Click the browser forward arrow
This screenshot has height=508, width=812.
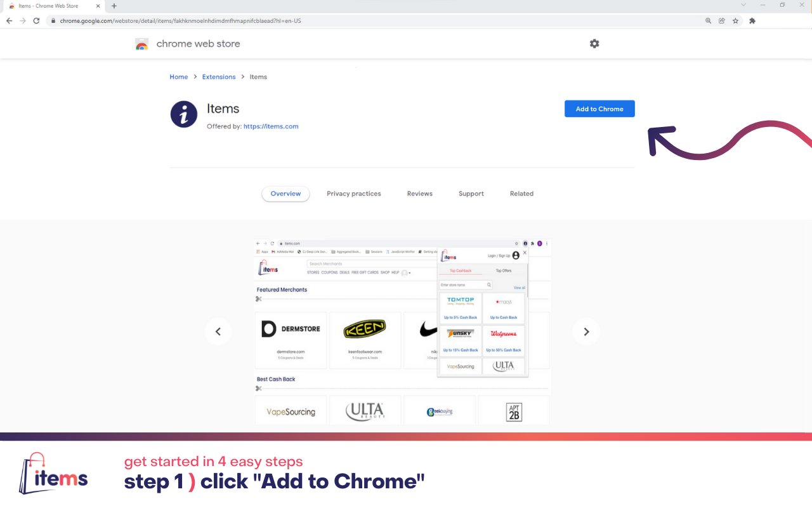coord(23,21)
